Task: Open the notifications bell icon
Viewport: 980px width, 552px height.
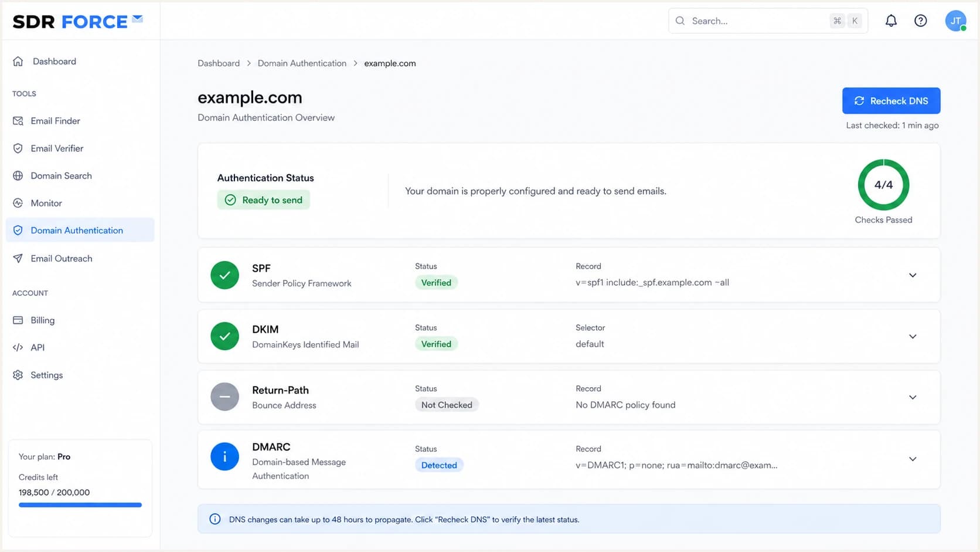Action: coord(891,21)
